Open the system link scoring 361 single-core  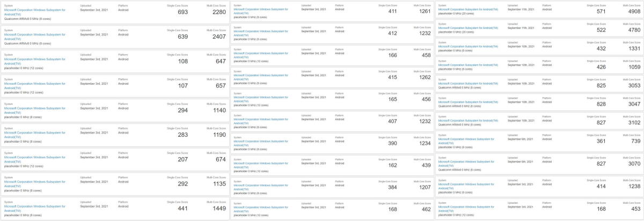pyautogui.click(x=466, y=139)
